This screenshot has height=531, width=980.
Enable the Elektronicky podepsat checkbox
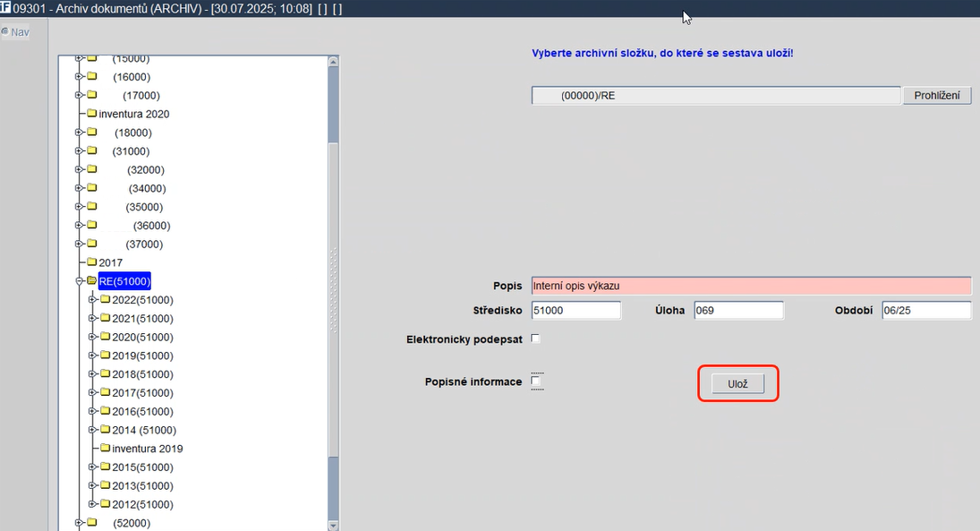click(x=535, y=338)
